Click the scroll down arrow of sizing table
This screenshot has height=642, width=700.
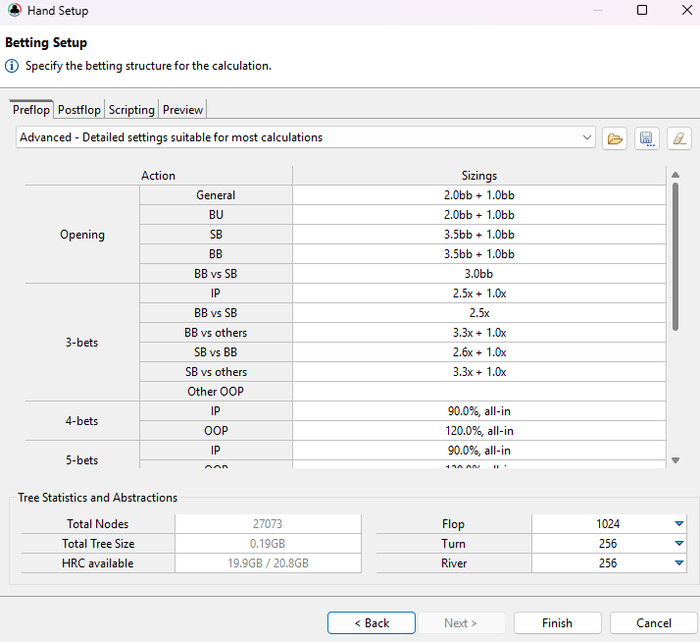click(675, 460)
